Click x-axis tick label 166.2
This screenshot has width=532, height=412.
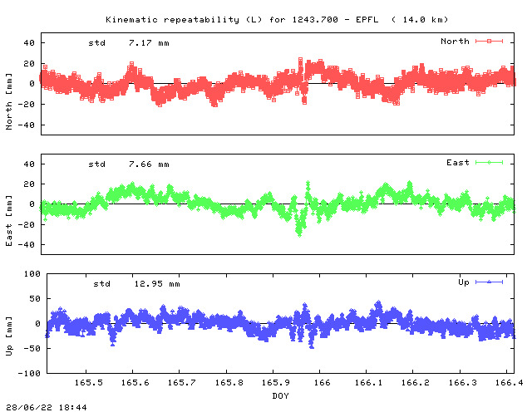pos(416,382)
